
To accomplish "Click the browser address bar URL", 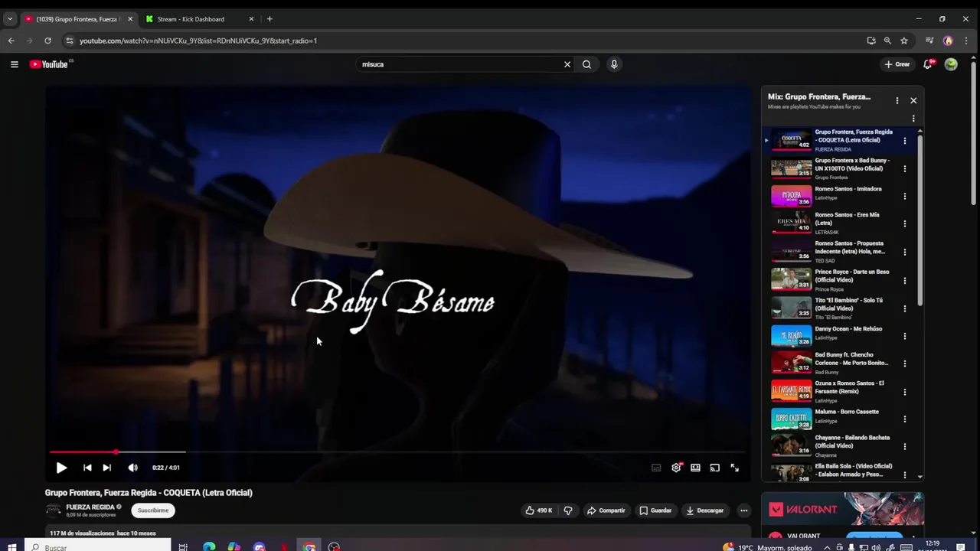I will [198, 41].
